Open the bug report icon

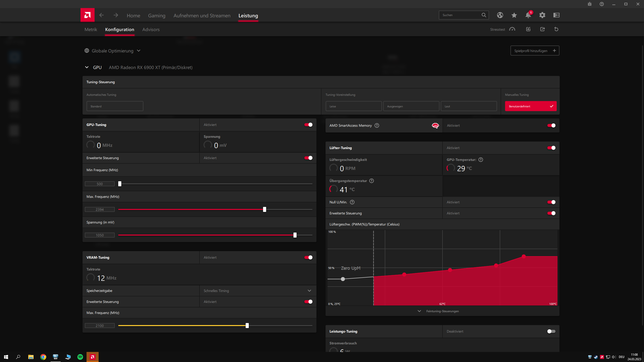[589, 4]
